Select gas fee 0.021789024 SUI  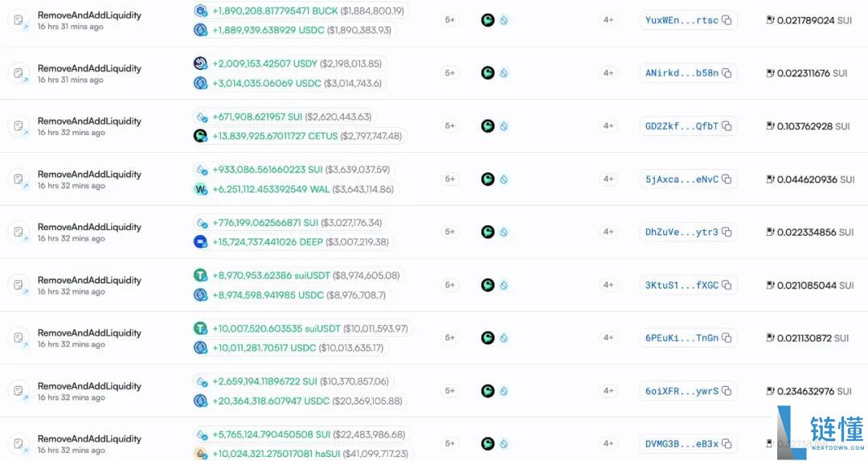(x=814, y=20)
